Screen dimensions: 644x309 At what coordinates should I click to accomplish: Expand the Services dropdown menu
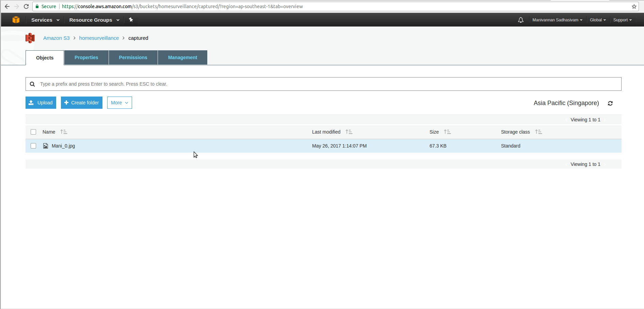pos(45,20)
